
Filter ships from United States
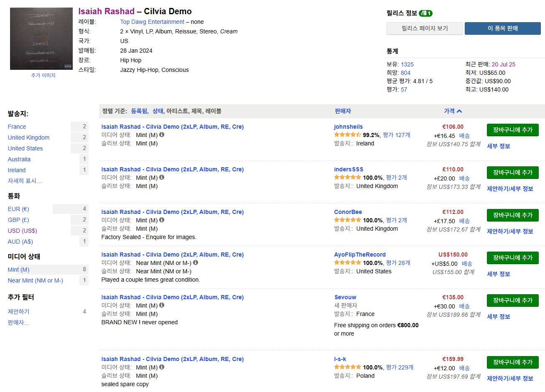[x=25, y=148]
